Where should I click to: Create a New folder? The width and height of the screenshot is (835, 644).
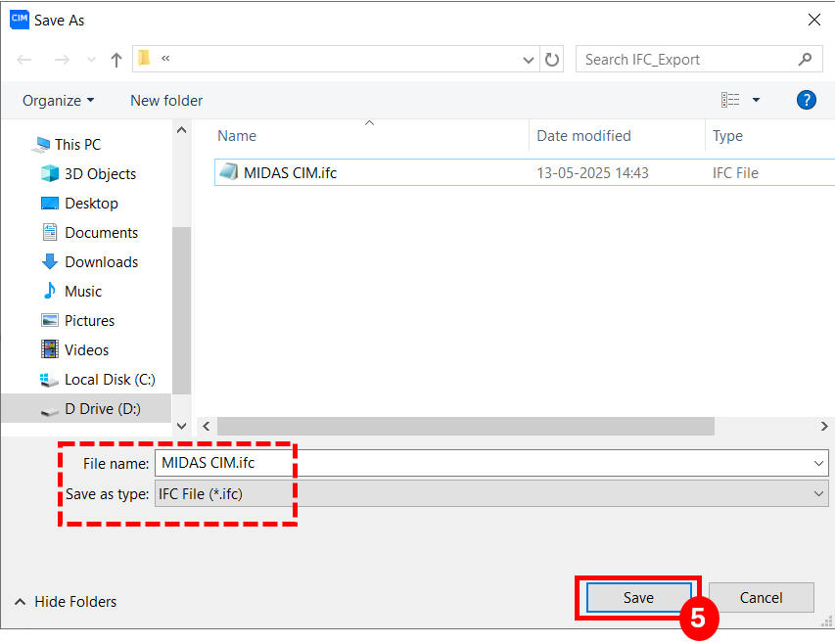[166, 101]
